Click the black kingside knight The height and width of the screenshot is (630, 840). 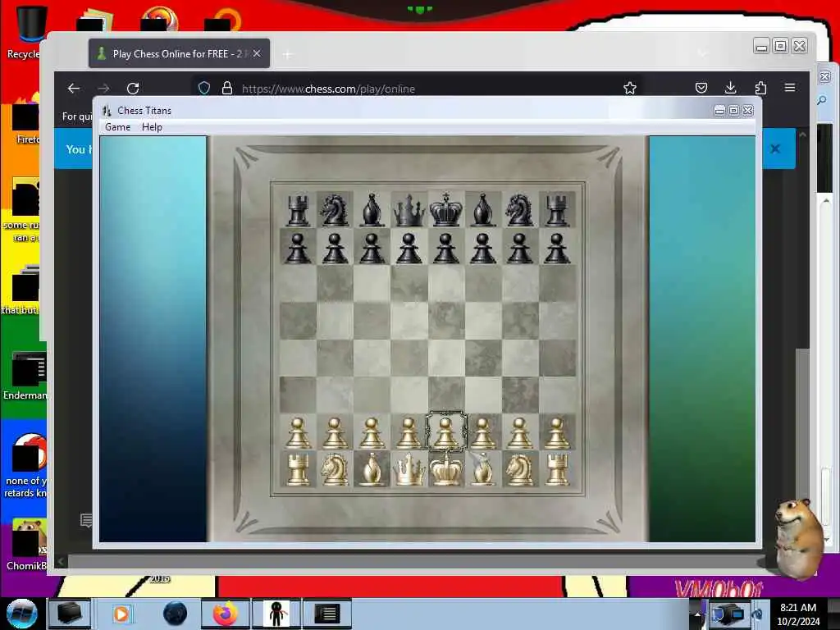tap(519, 210)
